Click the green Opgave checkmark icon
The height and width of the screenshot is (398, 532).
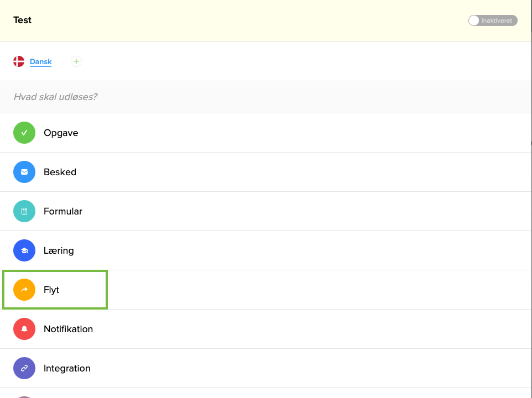point(24,133)
